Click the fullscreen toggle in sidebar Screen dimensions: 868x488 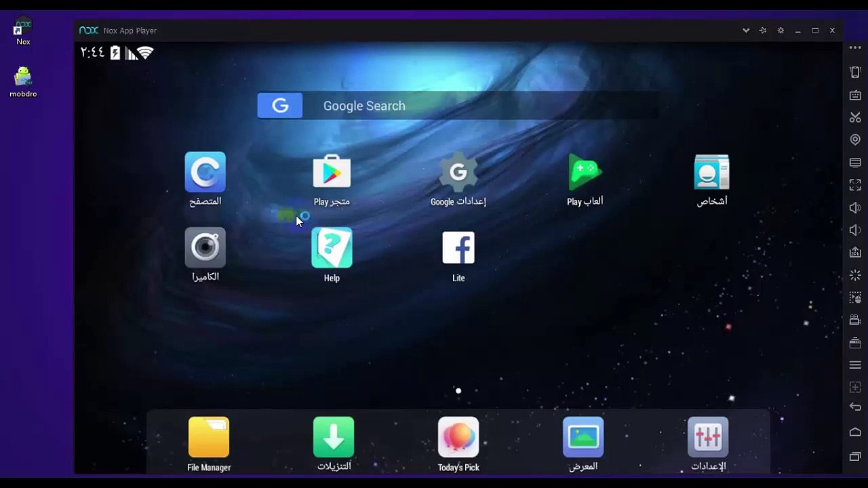click(855, 184)
